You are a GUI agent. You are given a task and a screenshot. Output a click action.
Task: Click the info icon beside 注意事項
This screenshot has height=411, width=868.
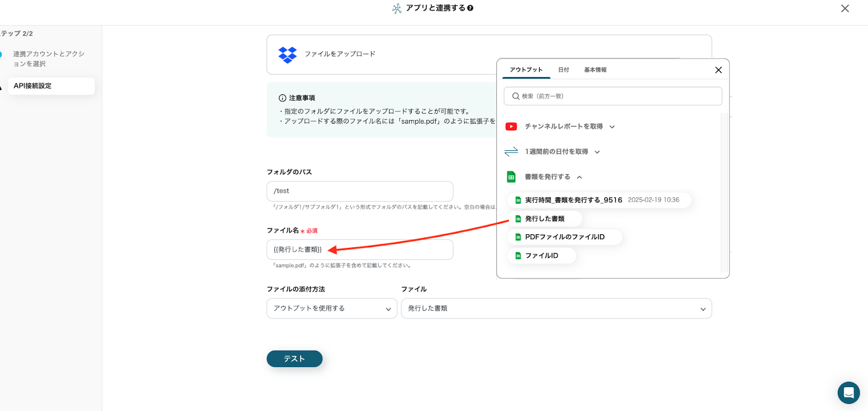click(x=282, y=98)
